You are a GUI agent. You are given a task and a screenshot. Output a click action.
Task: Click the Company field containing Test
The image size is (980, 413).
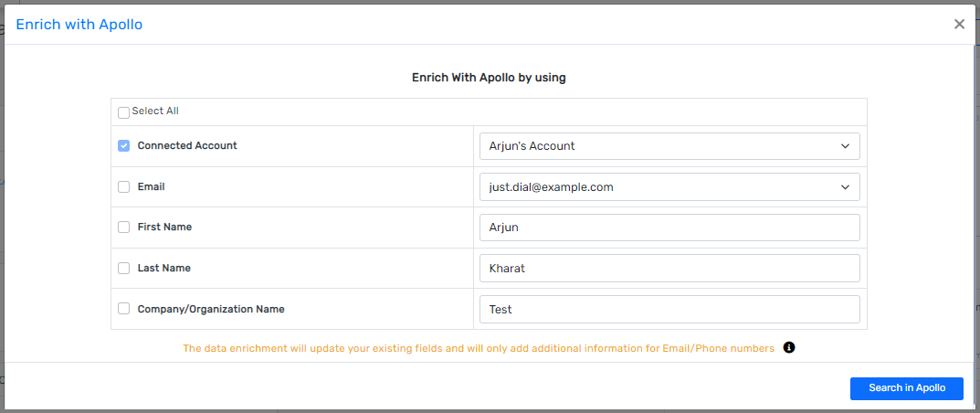click(669, 309)
